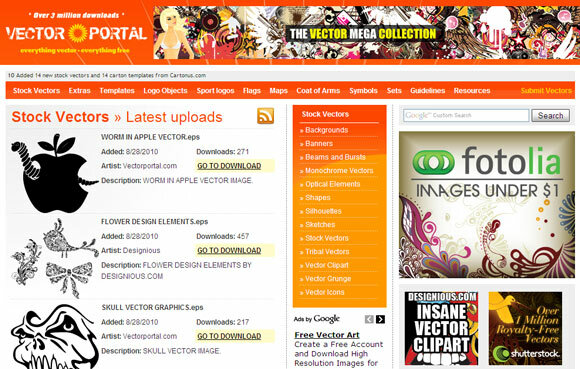Open Backgrounds category in sidebar
580x369 pixels.
(327, 130)
